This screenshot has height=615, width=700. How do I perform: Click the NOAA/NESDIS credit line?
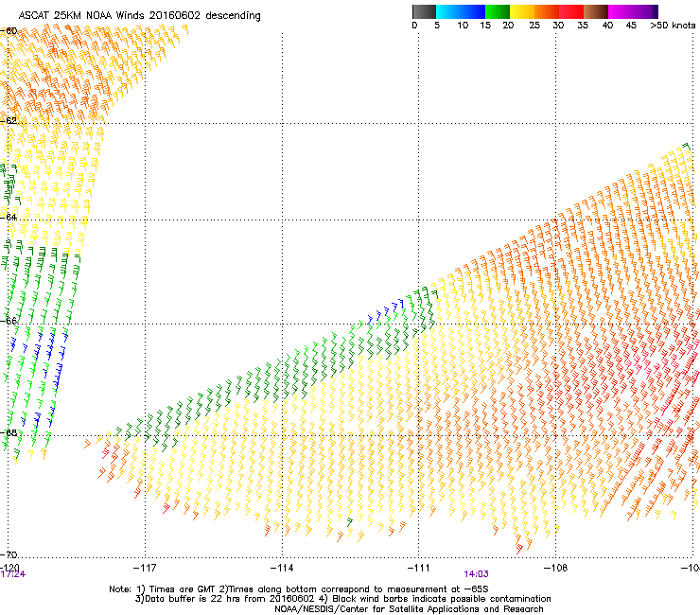pyautogui.click(x=409, y=609)
